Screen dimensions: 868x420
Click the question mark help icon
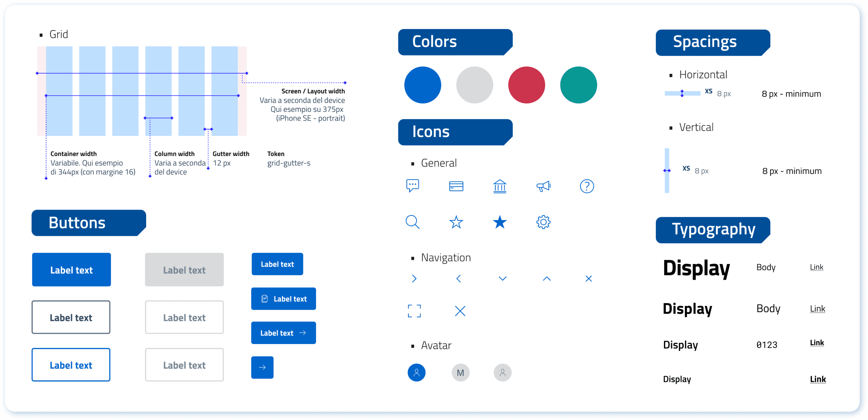click(x=587, y=186)
